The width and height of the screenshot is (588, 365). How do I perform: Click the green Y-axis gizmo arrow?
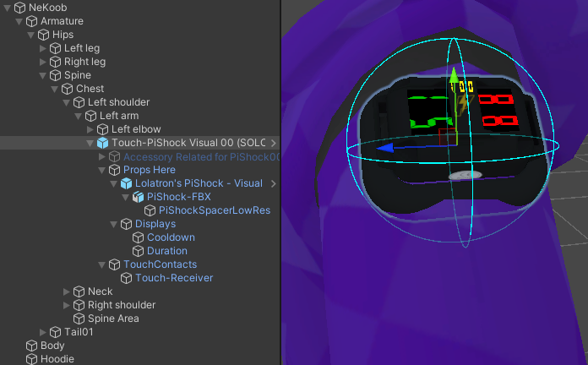pos(455,74)
